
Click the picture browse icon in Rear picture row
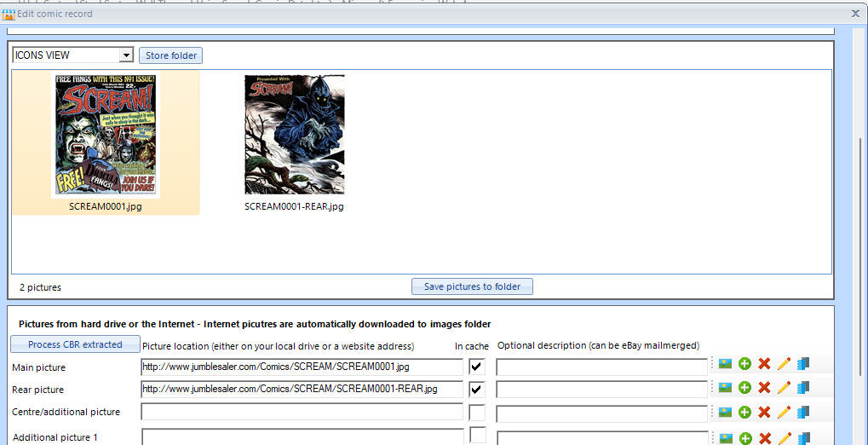pos(725,387)
